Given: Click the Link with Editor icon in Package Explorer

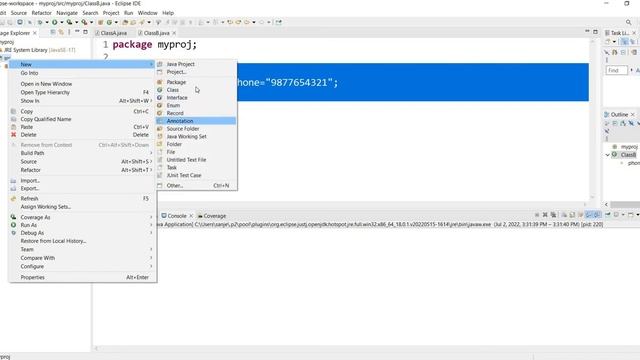Looking at the screenshot, I should pyautogui.click(x=61, y=32).
